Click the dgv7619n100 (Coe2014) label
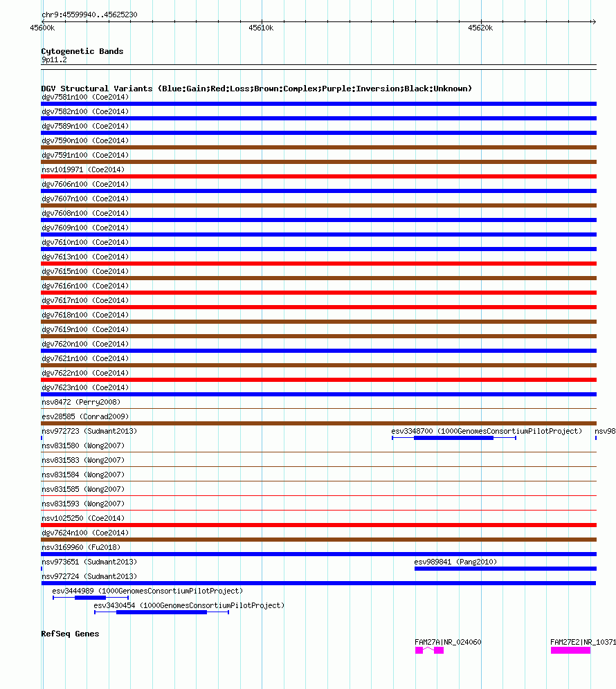This screenshot has height=689, width=616. 85,329
